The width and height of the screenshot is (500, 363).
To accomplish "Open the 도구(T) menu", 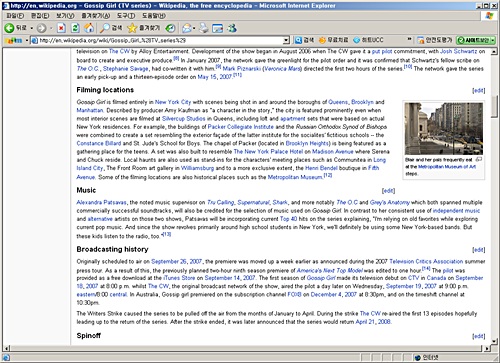I will pos(126,16).
